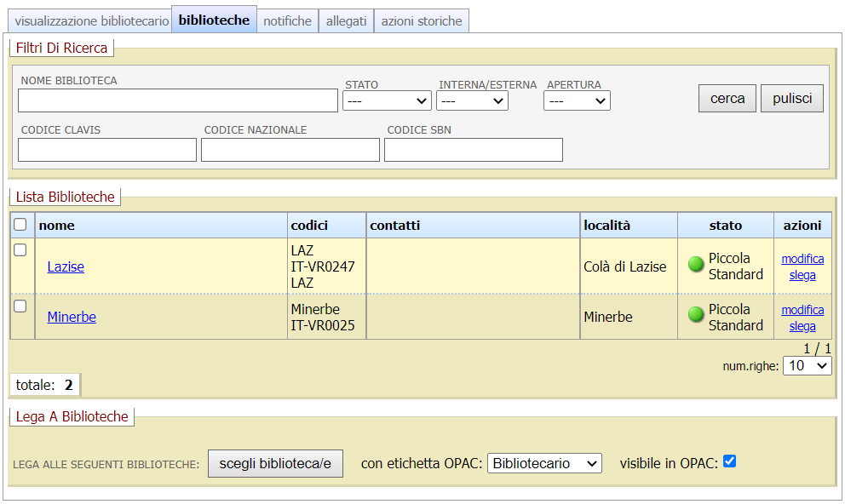
Task: Uncheck the visibile in OPAC checkbox
Action: (729, 461)
